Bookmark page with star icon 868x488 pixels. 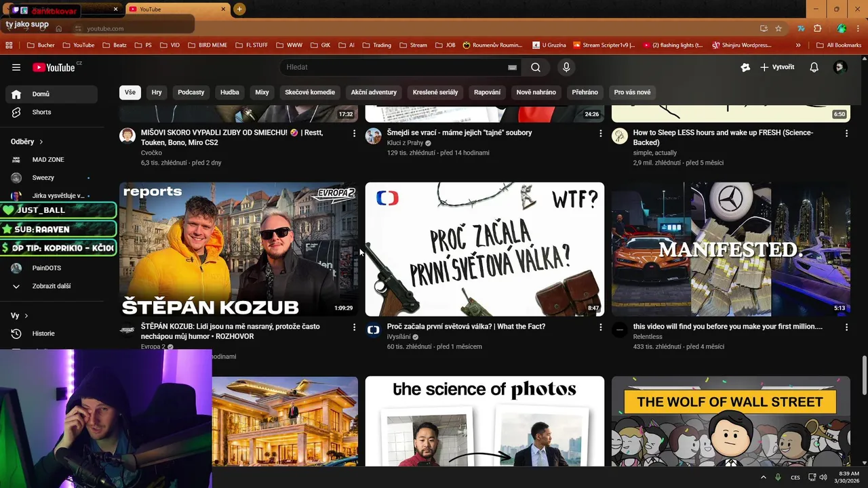click(778, 28)
